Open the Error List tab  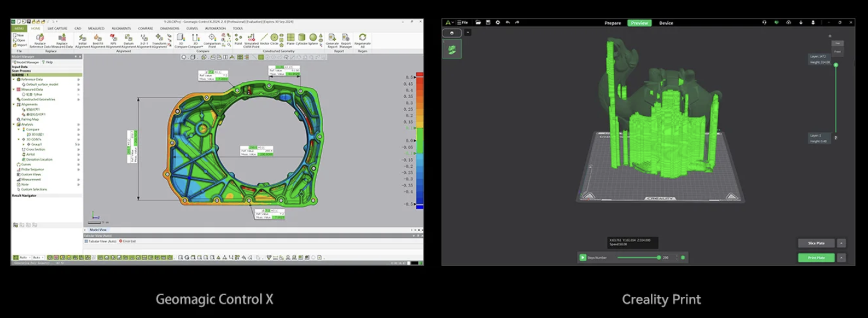(x=128, y=241)
